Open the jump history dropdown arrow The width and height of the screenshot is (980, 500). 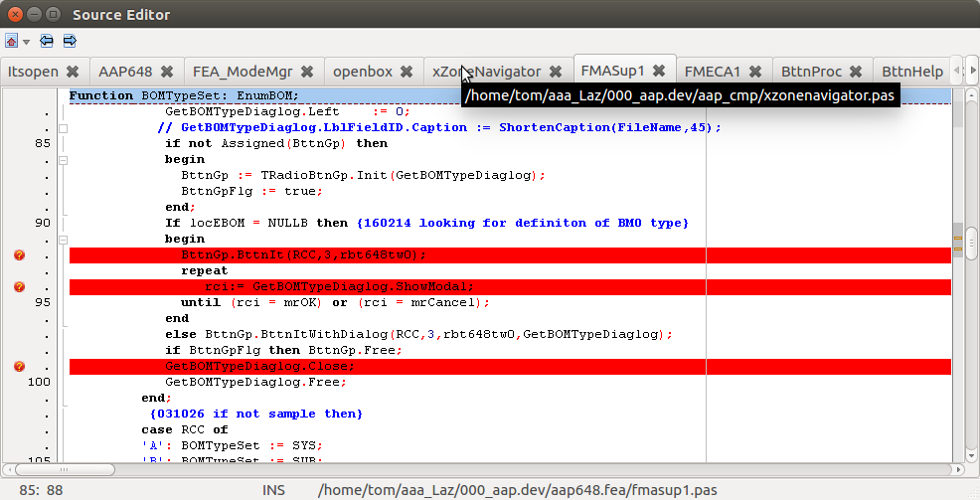coord(26,43)
